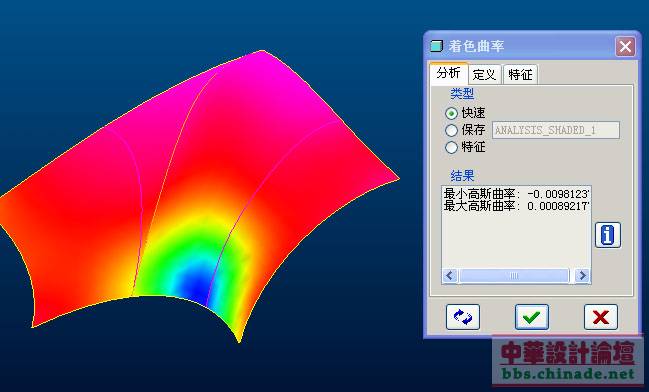
Task: Switch to the 定义 tab
Action: [x=484, y=75]
